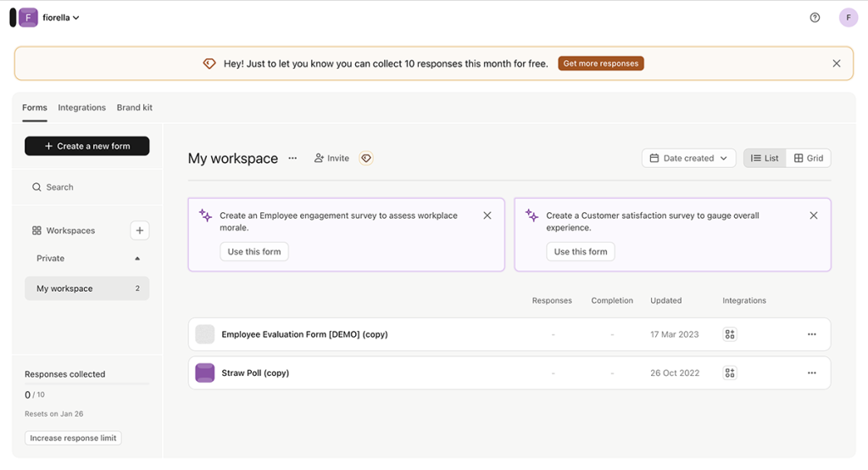Click the add workspace plus icon
868x470 pixels.
pos(140,231)
